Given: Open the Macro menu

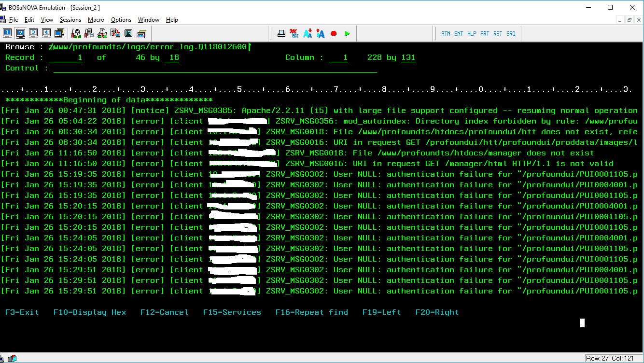Looking at the screenshot, I should click(x=96, y=20).
